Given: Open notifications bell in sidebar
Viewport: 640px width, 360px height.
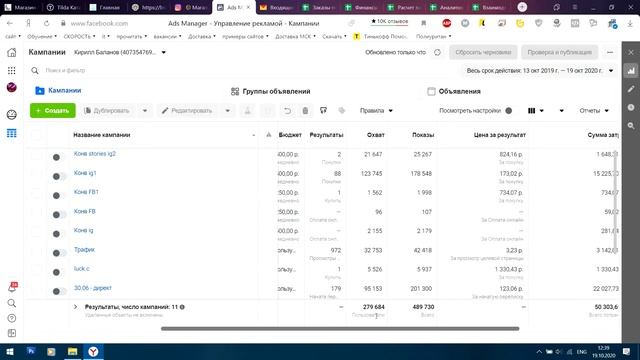Looking at the screenshot, I should tap(12, 288).
